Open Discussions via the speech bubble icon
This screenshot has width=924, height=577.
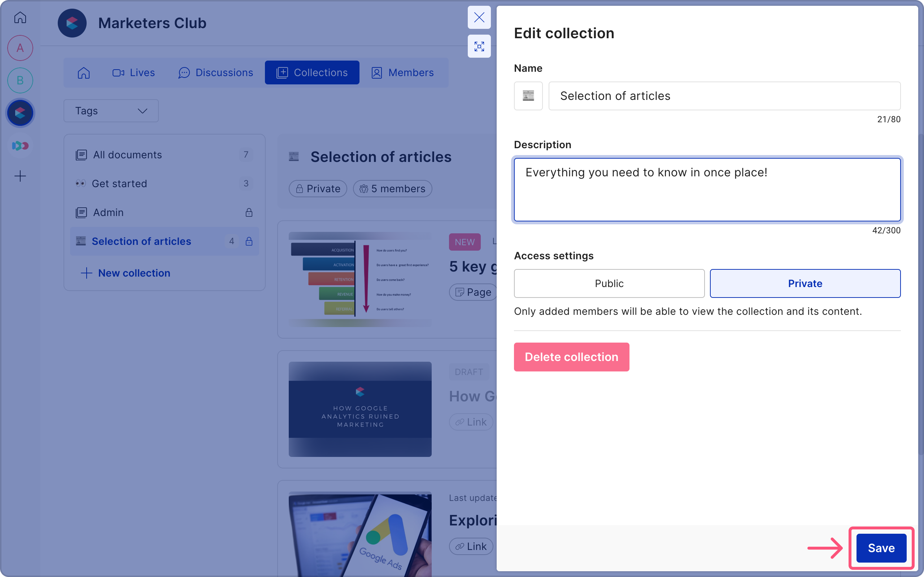(184, 72)
